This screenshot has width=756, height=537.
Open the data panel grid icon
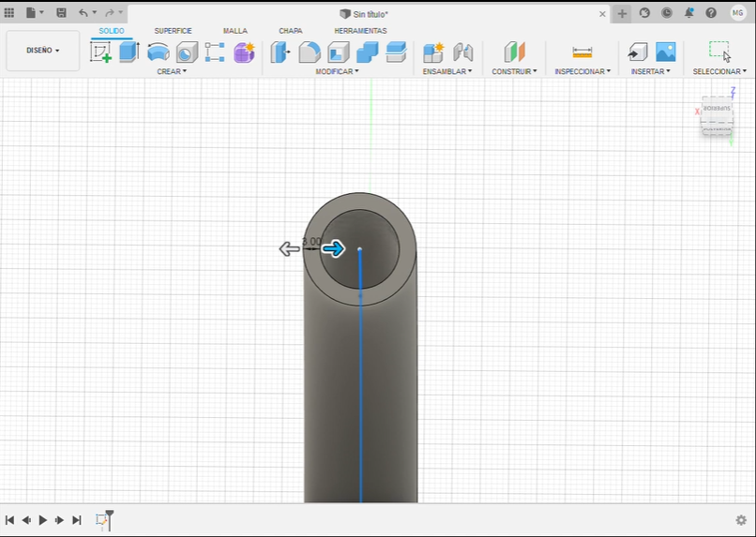click(8, 13)
